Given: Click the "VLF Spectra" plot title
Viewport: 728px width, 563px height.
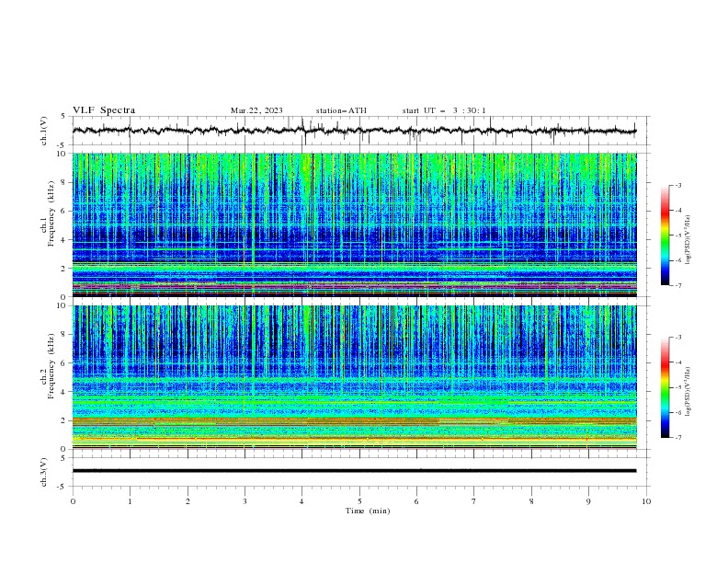Looking at the screenshot, I should pyautogui.click(x=104, y=110).
